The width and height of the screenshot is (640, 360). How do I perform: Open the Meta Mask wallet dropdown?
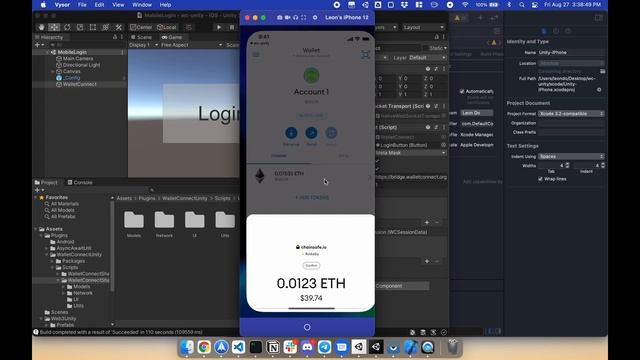(x=411, y=153)
